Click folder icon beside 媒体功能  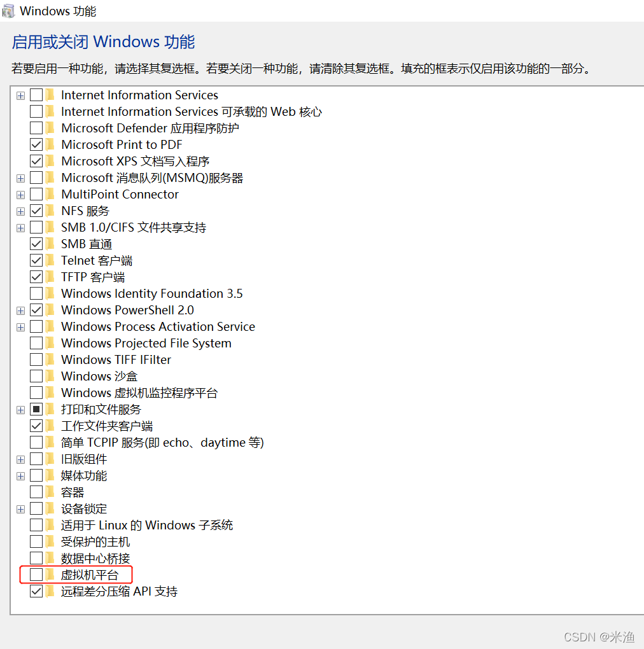click(x=50, y=475)
